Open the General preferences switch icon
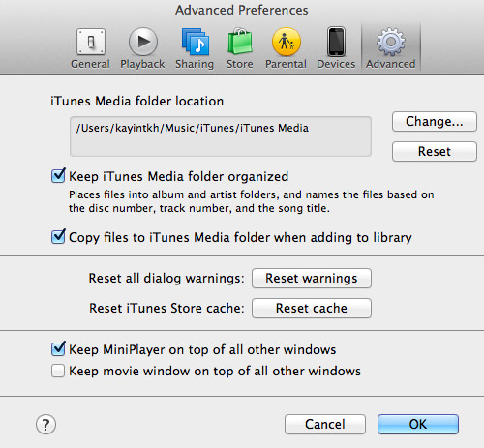484x448 pixels. tap(91, 42)
